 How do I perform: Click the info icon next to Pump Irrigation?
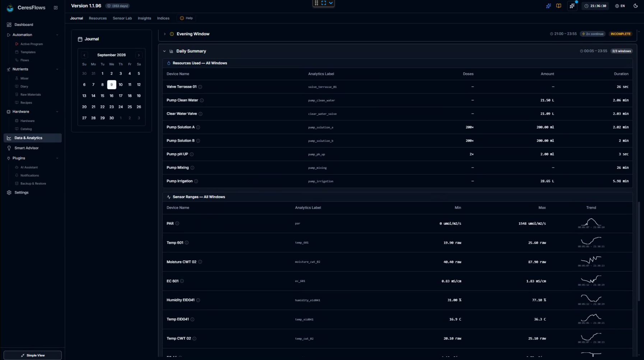coord(196,181)
